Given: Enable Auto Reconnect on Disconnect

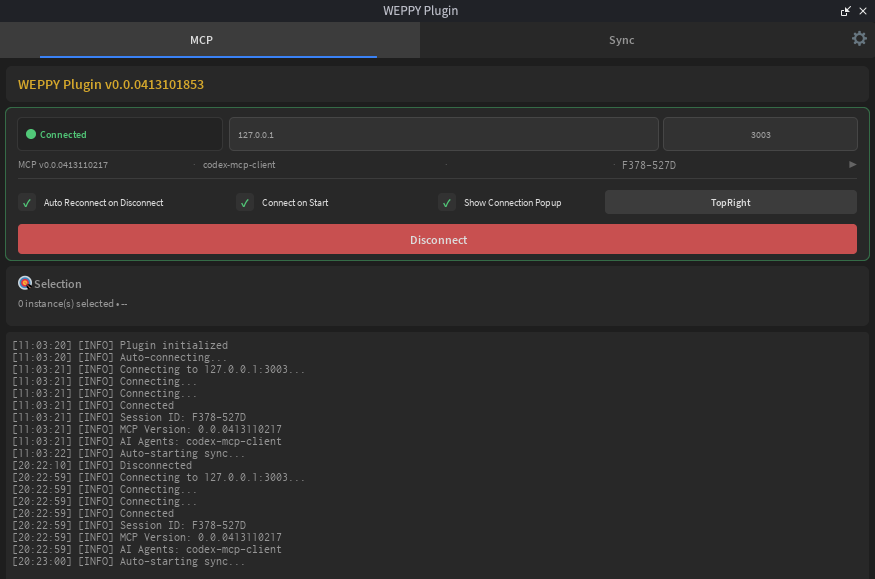Looking at the screenshot, I should (x=27, y=202).
